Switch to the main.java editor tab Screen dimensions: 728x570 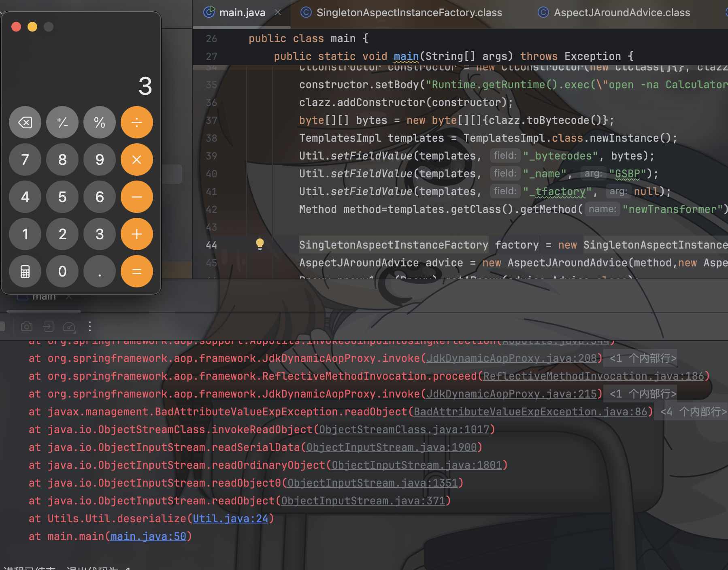pos(242,13)
